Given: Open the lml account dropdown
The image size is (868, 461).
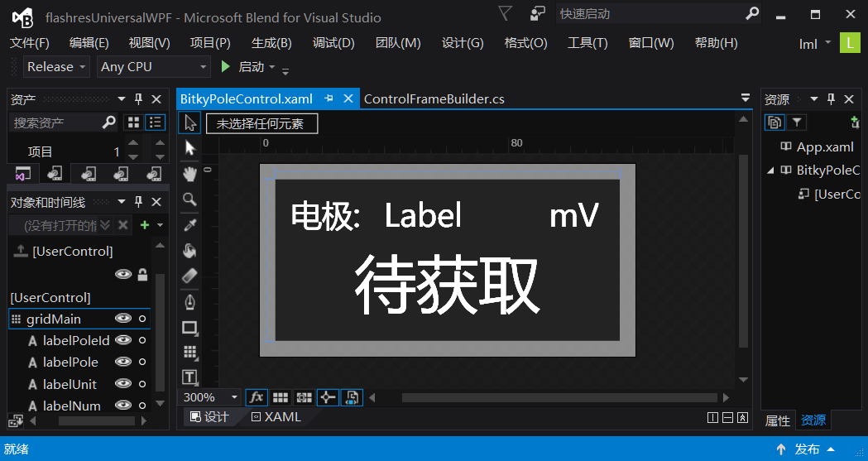Looking at the screenshot, I should click(x=827, y=42).
